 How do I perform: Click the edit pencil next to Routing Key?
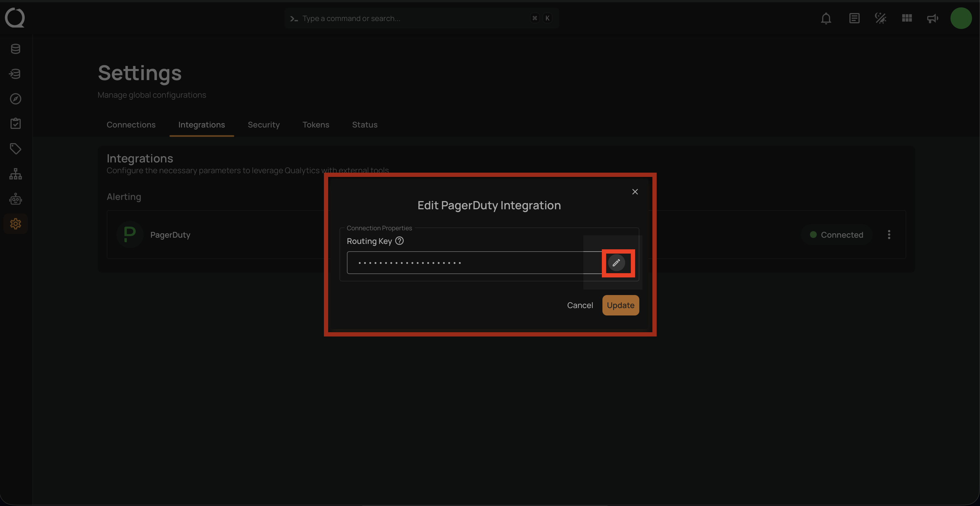(x=616, y=262)
